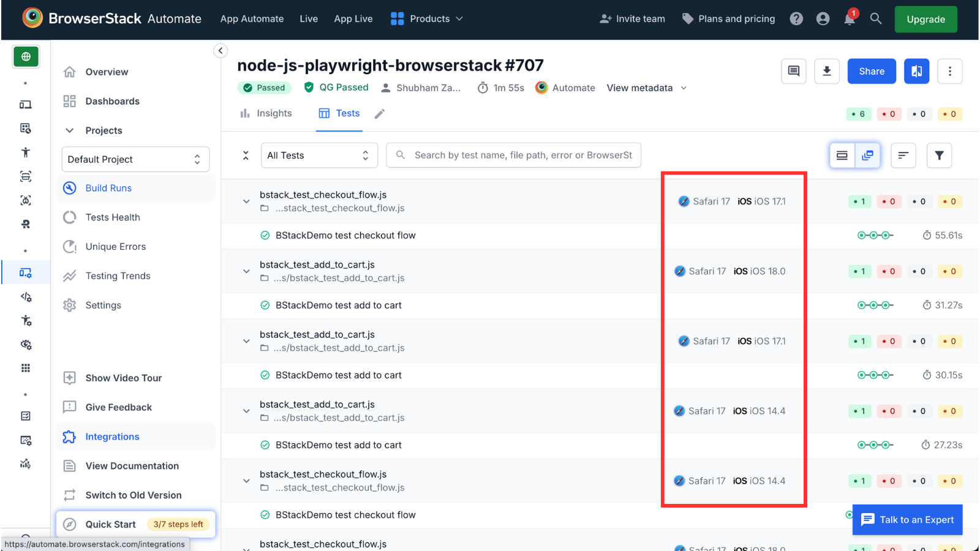
Task: Collapse bstack_test_add_to_cart.js iOS 14.4 group
Action: 246,411
